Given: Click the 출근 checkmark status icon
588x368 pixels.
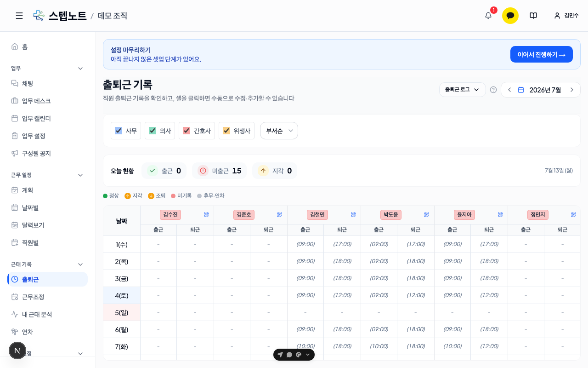Looking at the screenshot, I should pyautogui.click(x=153, y=171).
